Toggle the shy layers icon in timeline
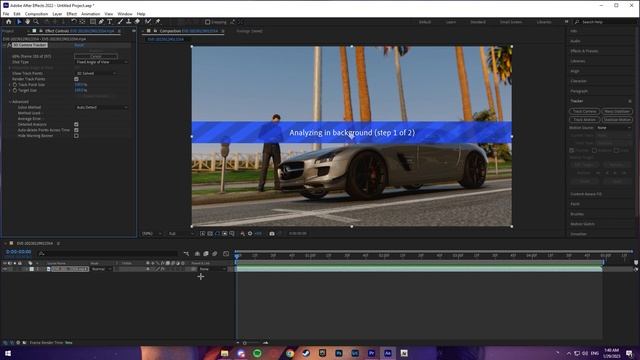The width and height of the screenshot is (640, 360). click(198, 253)
